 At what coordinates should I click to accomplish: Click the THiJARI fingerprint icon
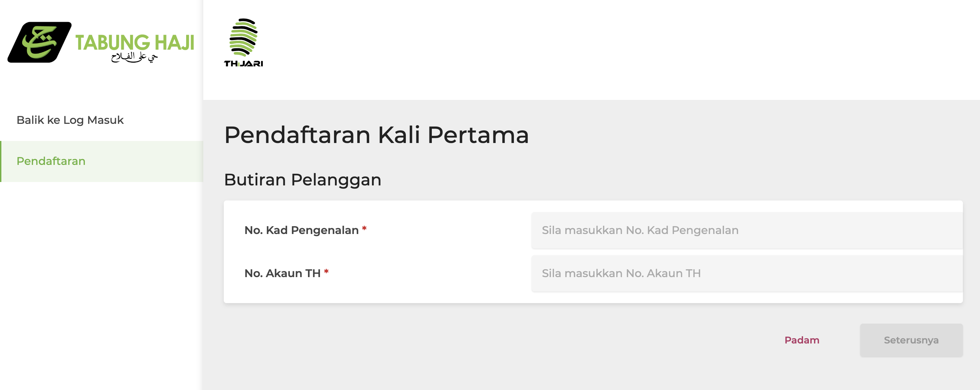[244, 37]
